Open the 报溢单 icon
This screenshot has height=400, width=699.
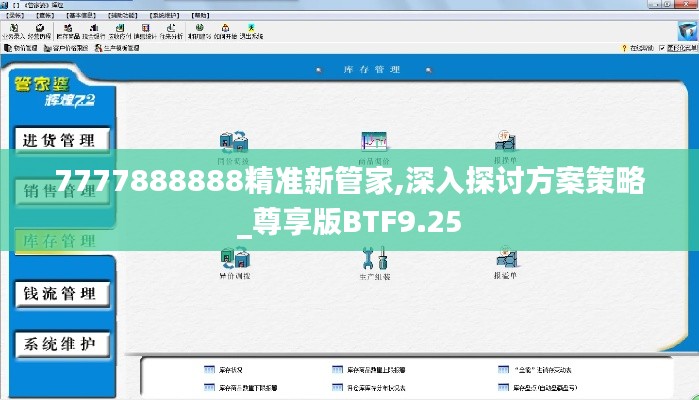coord(505,260)
